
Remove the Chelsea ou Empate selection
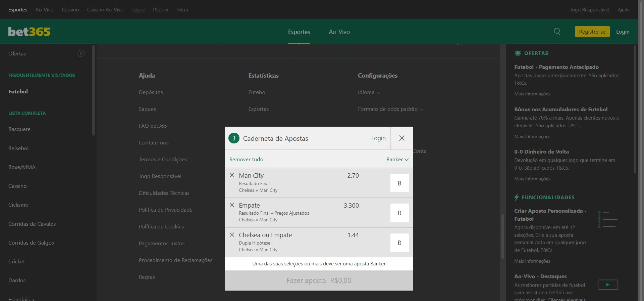coord(232,235)
